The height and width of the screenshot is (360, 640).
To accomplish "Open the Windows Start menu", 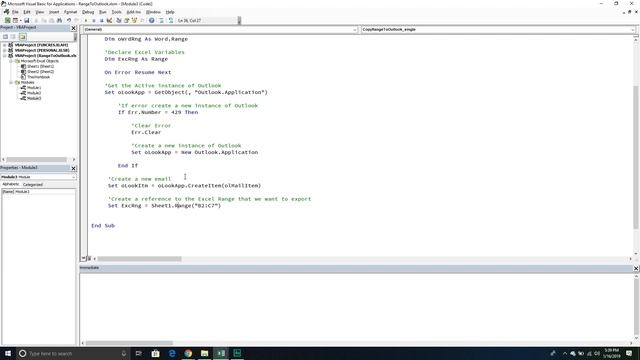I will (8, 353).
